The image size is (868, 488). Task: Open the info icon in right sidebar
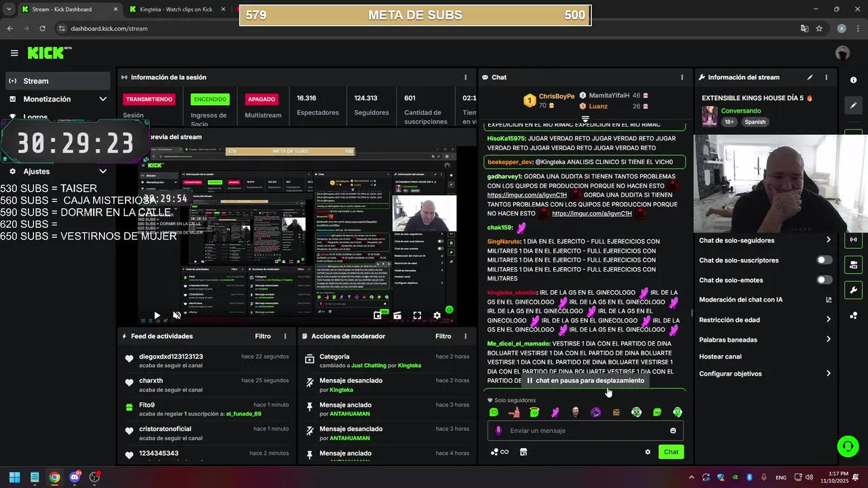pyautogui.click(x=853, y=80)
